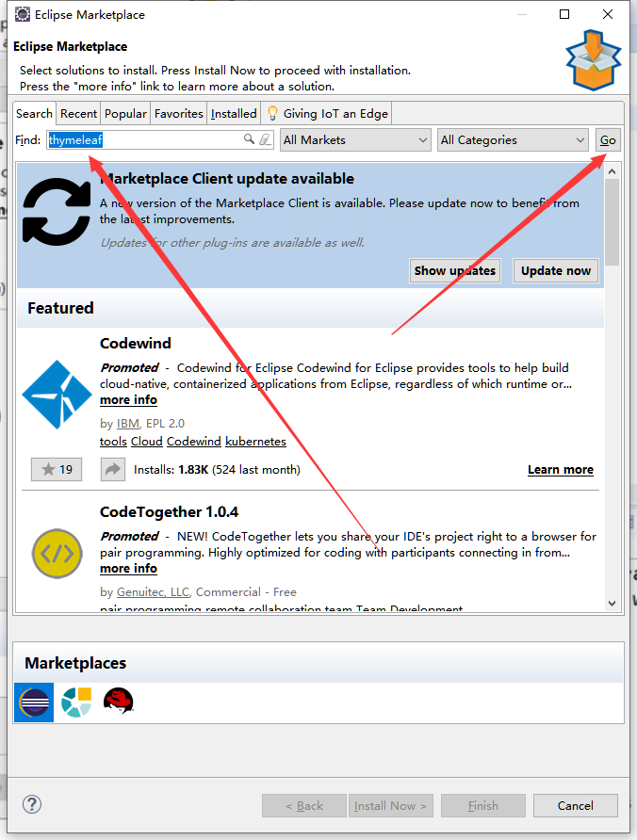Open the Eclipse marketplace logo
The image size is (637, 840).
[x=34, y=703]
